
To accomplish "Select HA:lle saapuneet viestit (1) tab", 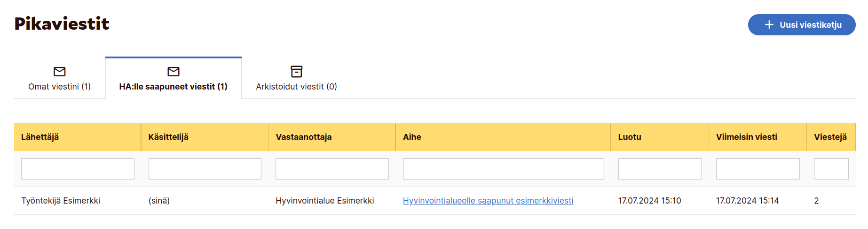I will (173, 86).
